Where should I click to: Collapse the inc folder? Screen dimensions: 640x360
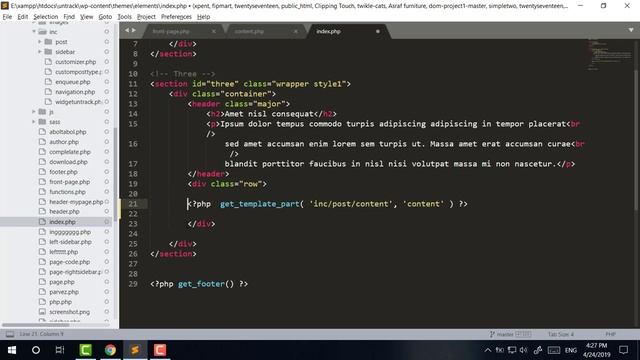point(34,31)
